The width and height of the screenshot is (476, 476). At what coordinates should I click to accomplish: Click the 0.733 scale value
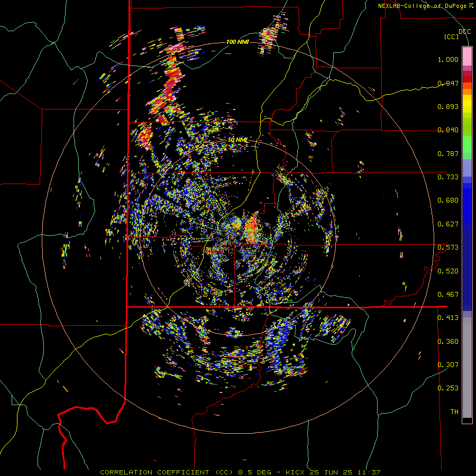[448, 177]
